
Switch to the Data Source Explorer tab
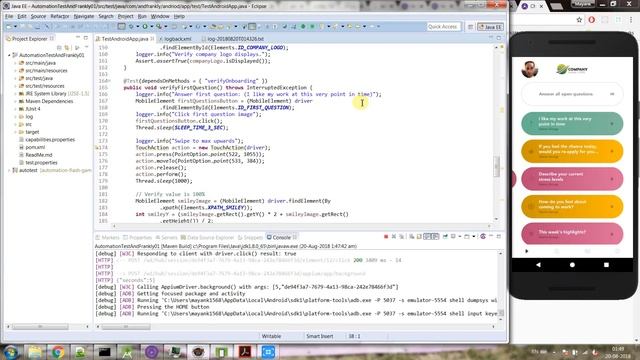tap(208, 237)
